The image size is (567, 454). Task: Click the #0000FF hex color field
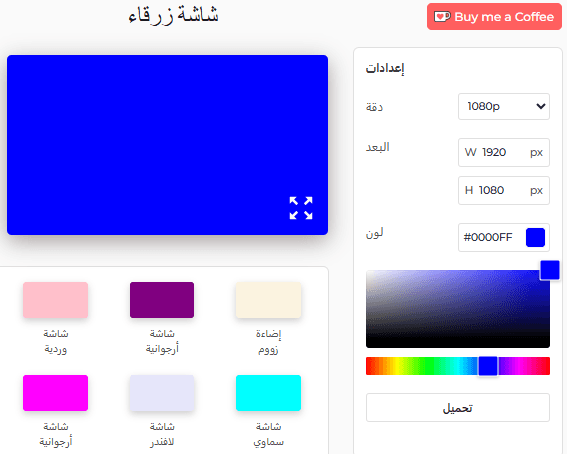[504, 237]
